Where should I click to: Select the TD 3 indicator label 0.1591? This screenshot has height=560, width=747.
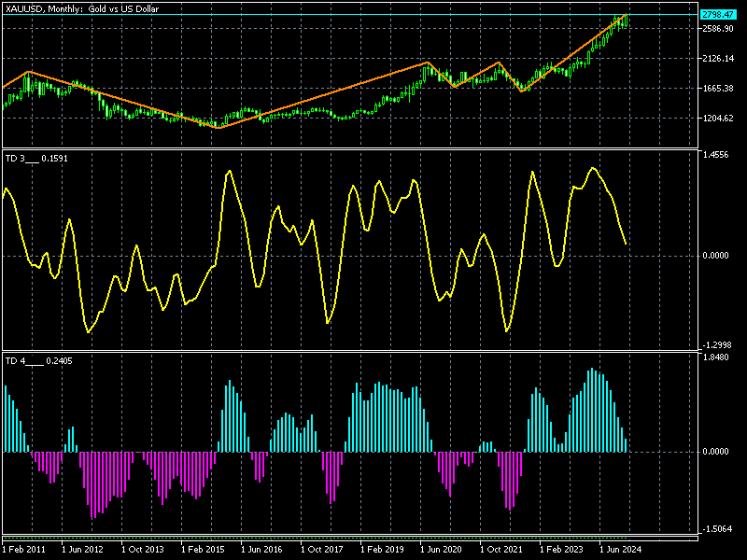pyautogui.click(x=36, y=159)
